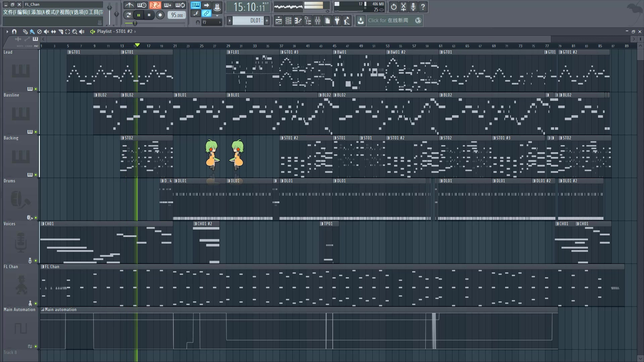The image size is (644, 362).
Task: Select the Delete tool in the playlist toolbar
Action: (39, 32)
